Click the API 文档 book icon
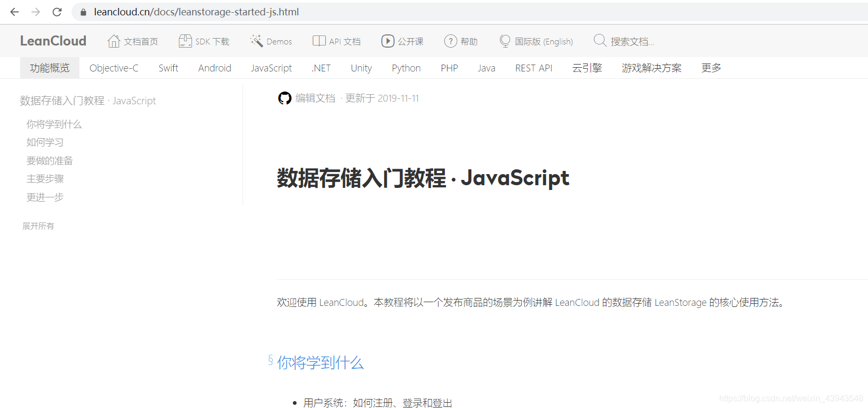The height and width of the screenshot is (408, 868). (x=319, y=41)
